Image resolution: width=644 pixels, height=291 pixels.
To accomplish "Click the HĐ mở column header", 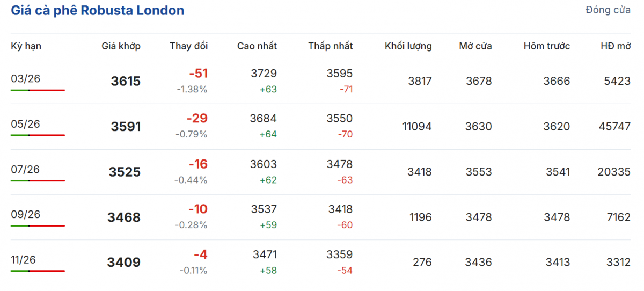I will [x=616, y=46].
